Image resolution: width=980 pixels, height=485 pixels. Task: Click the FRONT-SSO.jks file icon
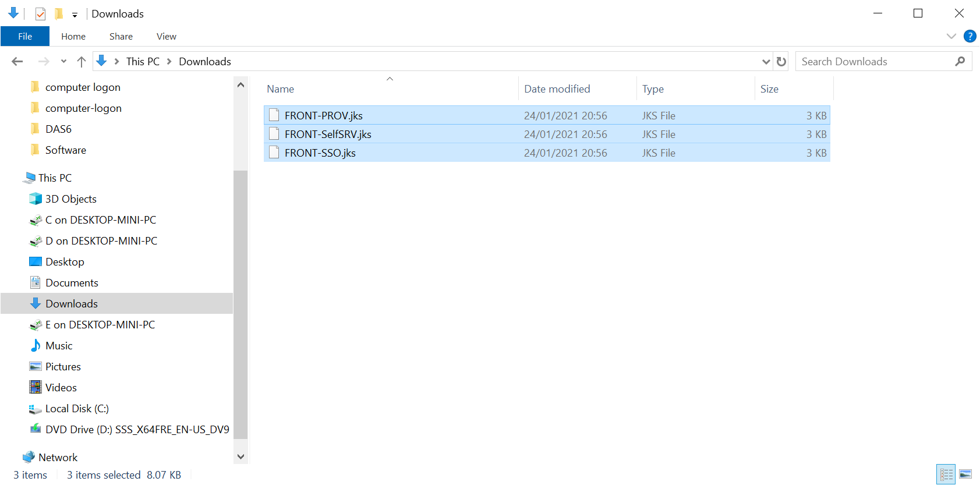point(274,153)
